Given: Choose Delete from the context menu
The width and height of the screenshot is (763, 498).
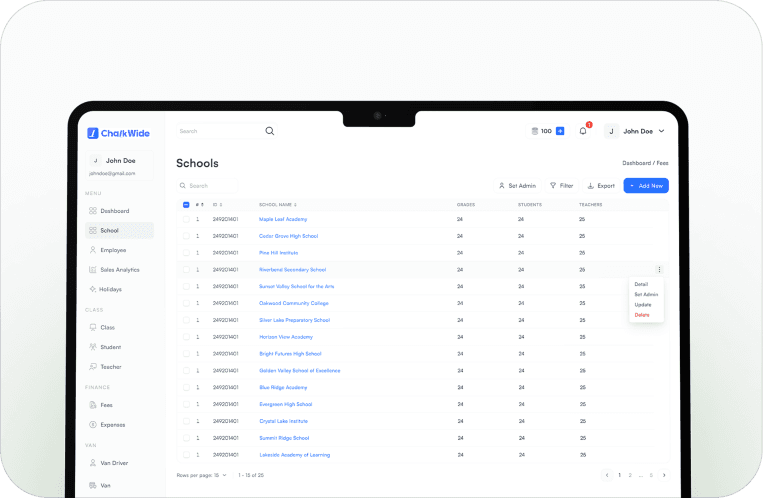Looking at the screenshot, I should tap(641, 315).
